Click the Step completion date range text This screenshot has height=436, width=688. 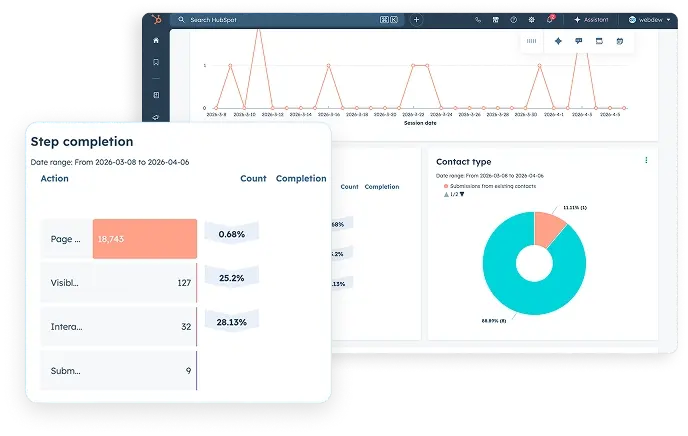[x=110, y=162]
